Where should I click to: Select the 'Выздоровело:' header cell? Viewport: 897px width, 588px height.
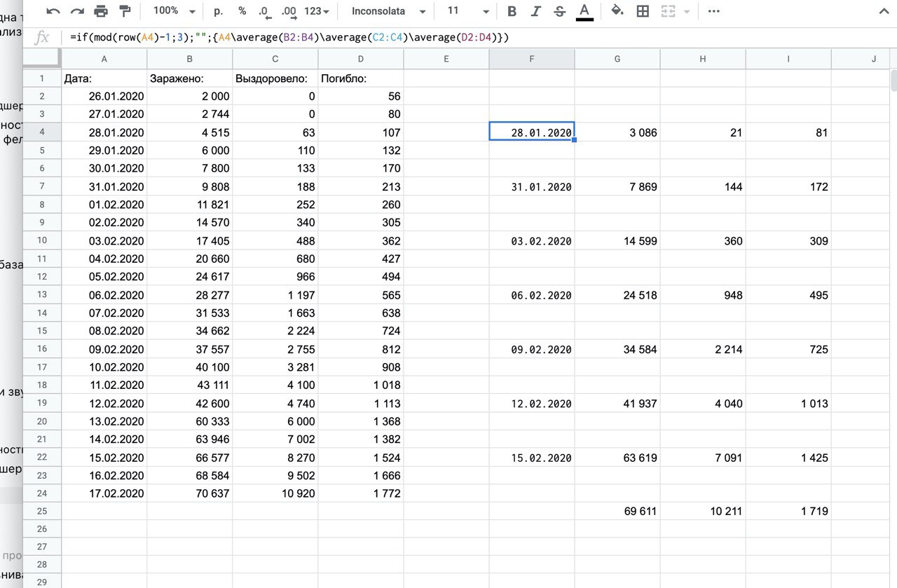(275, 78)
